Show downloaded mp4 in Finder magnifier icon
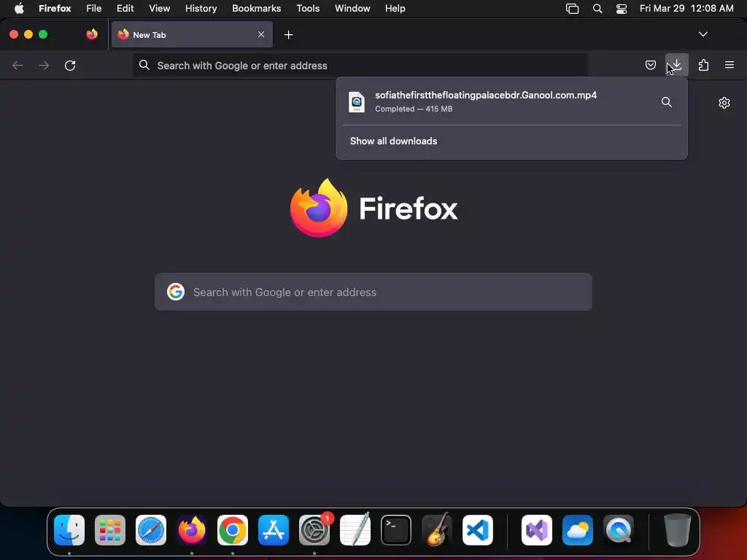Screen dimensions: 747x560 click(667, 102)
